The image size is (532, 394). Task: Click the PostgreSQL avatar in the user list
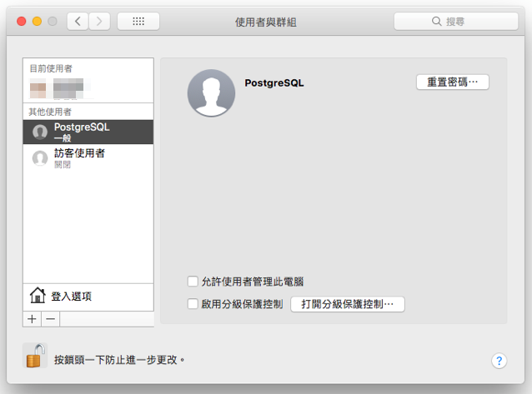[40, 132]
